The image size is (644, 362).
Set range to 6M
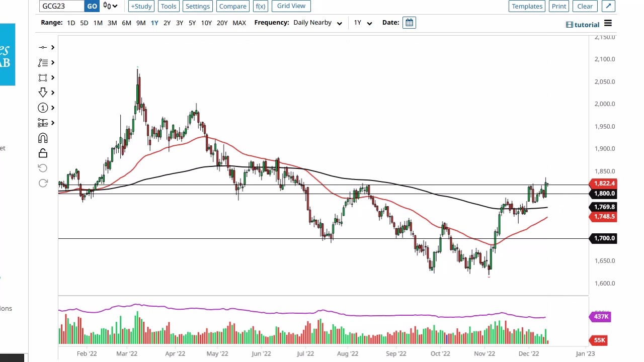[x=126, y=23]
